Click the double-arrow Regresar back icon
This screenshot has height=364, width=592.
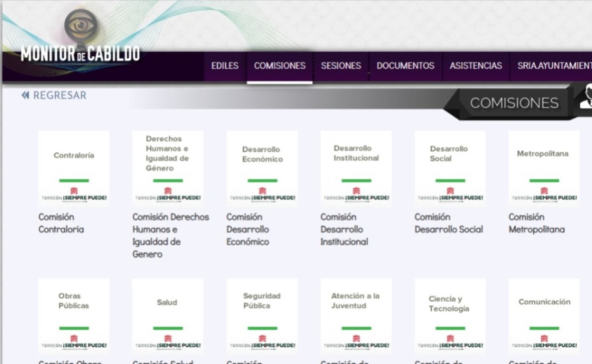point(25,95)
